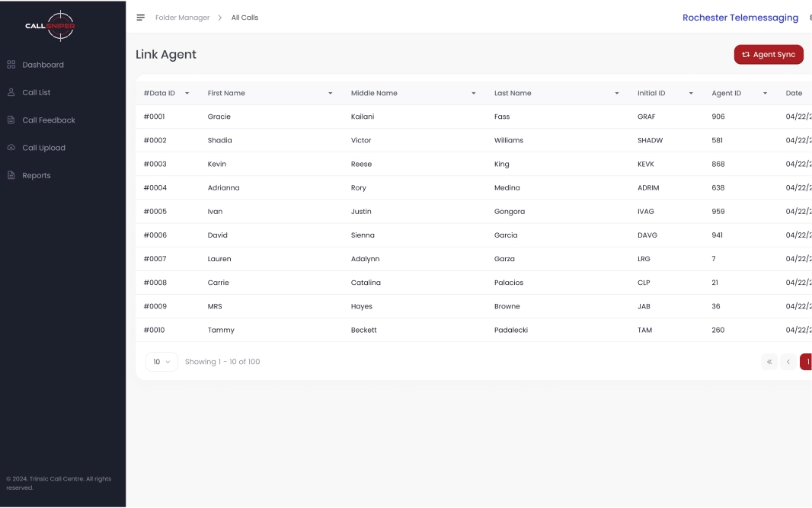Click the Call Sniper logo
Image resolution: width=812 pixels, height=508 pixels.
click(x=50, y=26)
